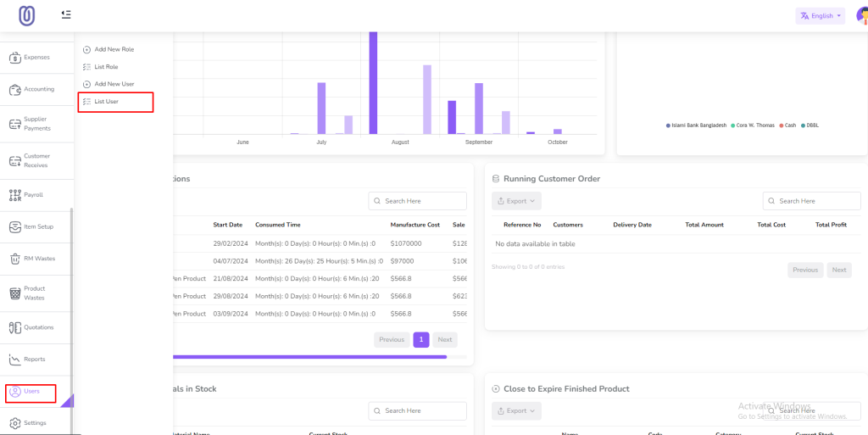The width and height of the screenshot is (868, 435).
Task: Open the Payroll sidebar icon
Action: 15,195
